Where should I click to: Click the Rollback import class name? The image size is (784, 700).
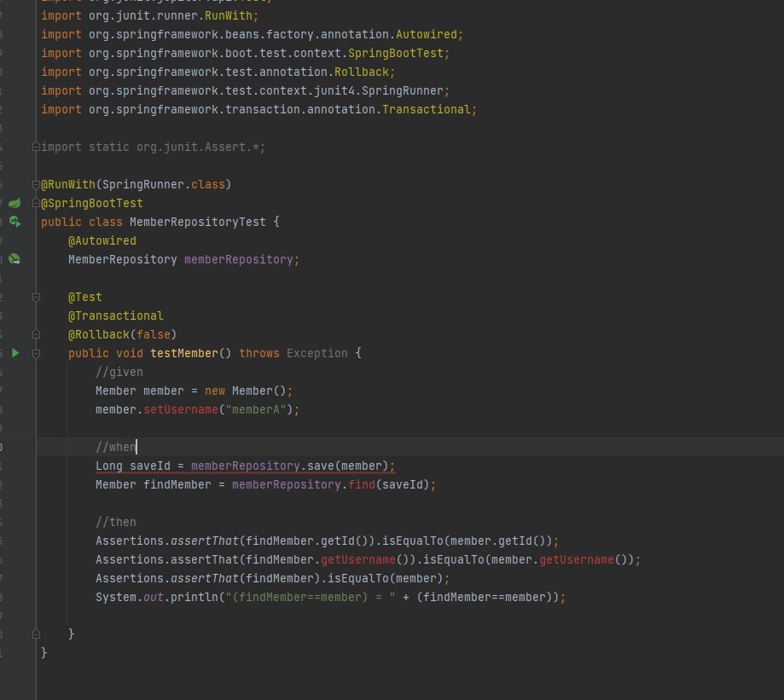click(x=362, y=72)
